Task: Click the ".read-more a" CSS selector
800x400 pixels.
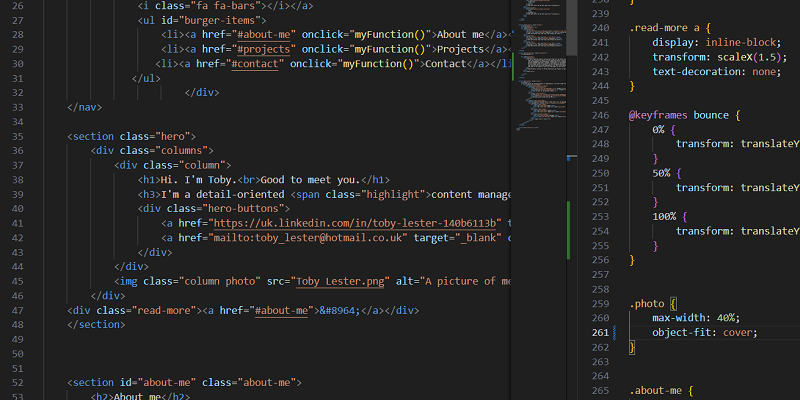Action: [x=667, y=27]
